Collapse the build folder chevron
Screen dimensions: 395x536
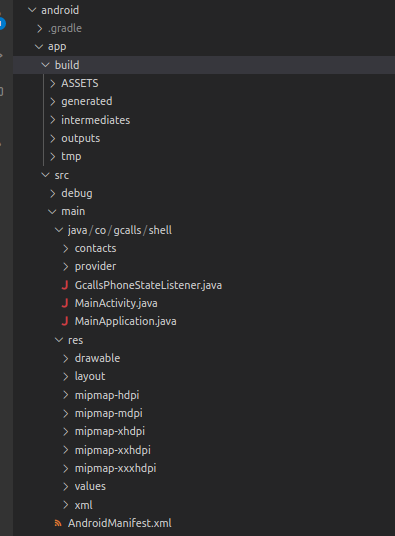point(45,65)
